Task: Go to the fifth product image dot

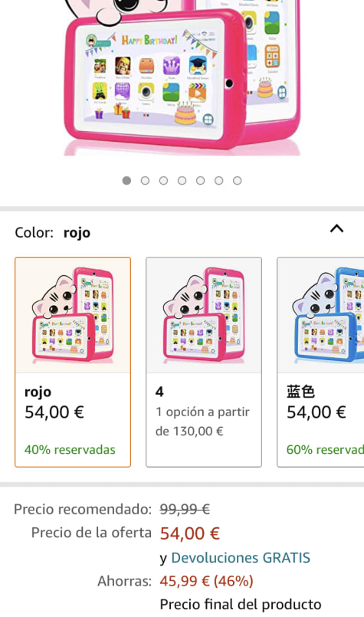Action: (200, 181)
